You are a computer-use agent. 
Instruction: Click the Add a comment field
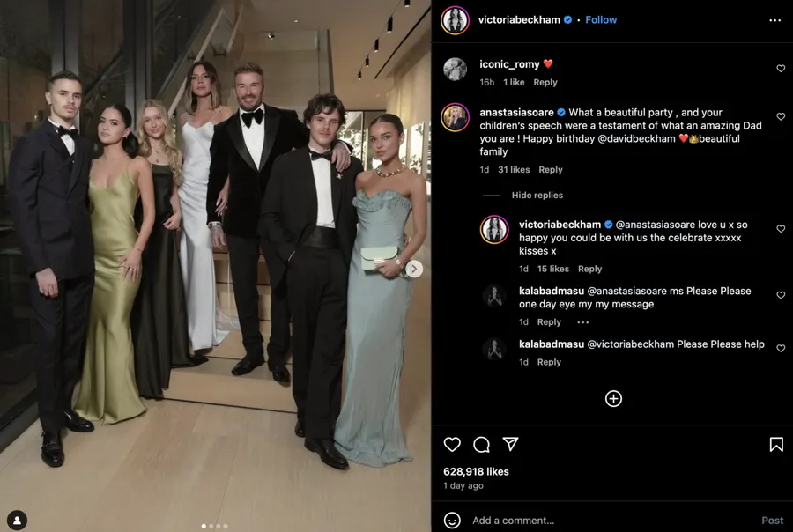point(608,521)
